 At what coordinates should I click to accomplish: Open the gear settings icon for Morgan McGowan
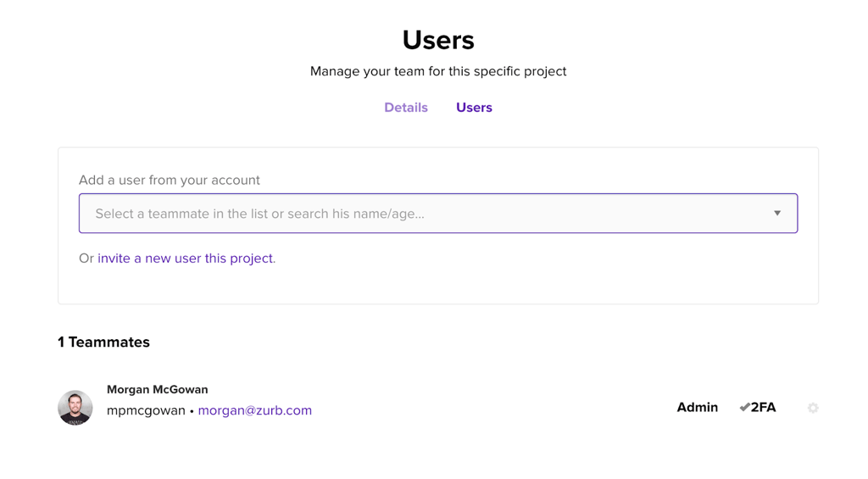click(813, 408)
